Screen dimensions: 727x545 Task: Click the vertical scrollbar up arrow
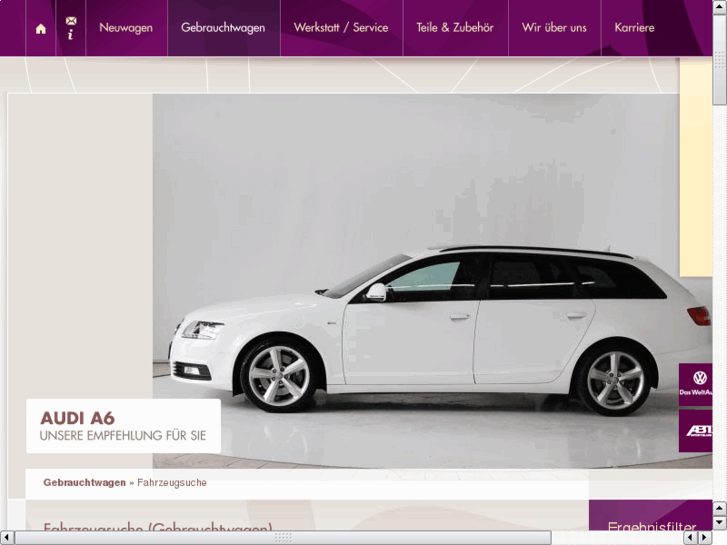(720, 6)
